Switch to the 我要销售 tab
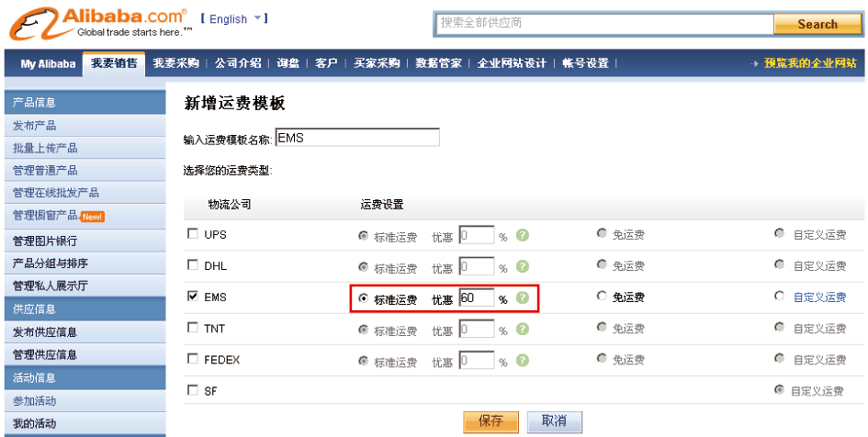The height and width of the screenshot is (437, 868). coord(114,63)
